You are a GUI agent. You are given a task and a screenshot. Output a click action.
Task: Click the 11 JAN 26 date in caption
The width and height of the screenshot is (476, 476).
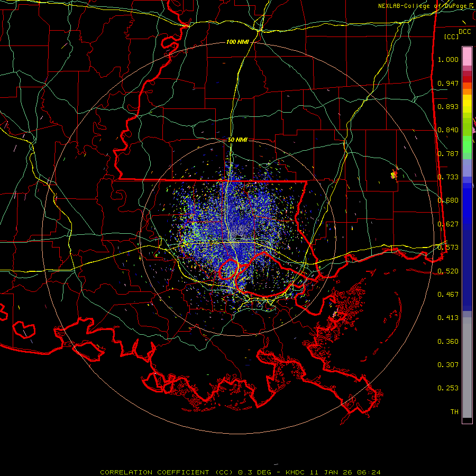(332, 472)
